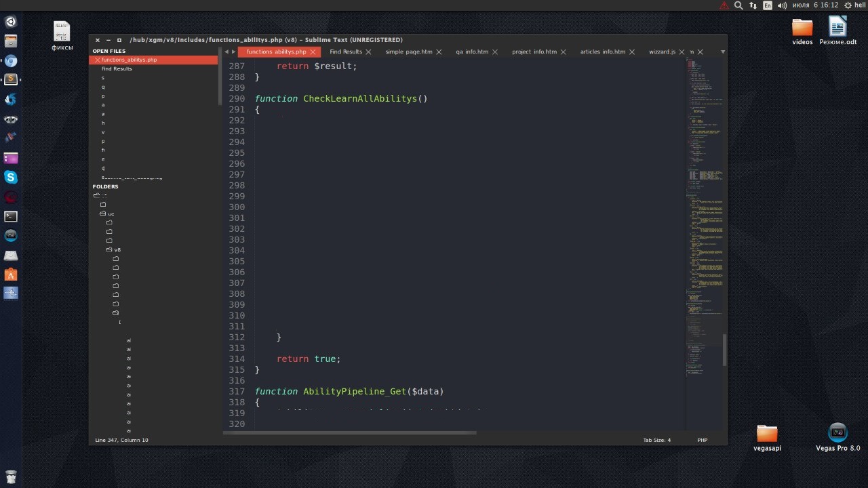This screenshot has width=868, height=488.
Task: Click the Sublime Text icon in the dock
Action: [x=11, y=80]
